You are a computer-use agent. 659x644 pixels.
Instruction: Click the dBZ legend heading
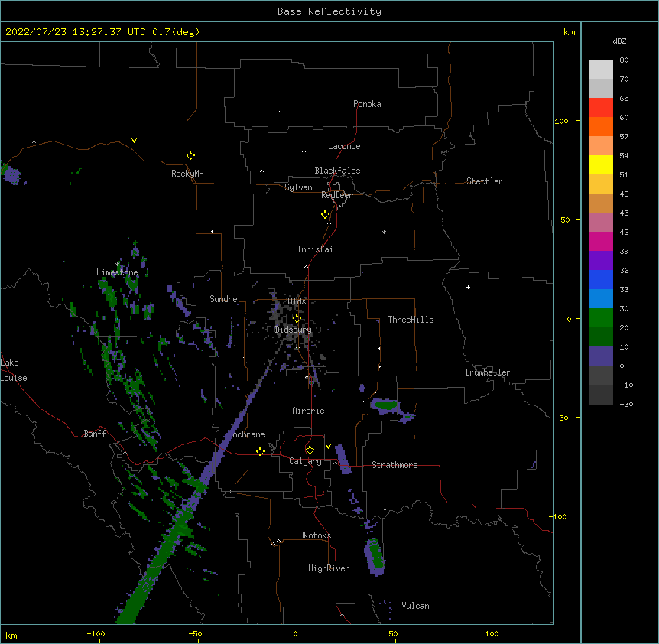coord(619,41)
